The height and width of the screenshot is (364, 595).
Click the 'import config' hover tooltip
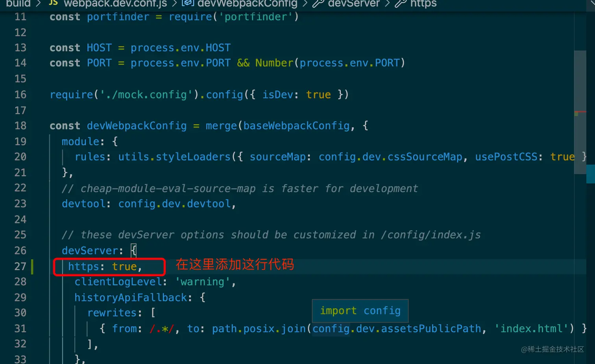coord(360,311)
